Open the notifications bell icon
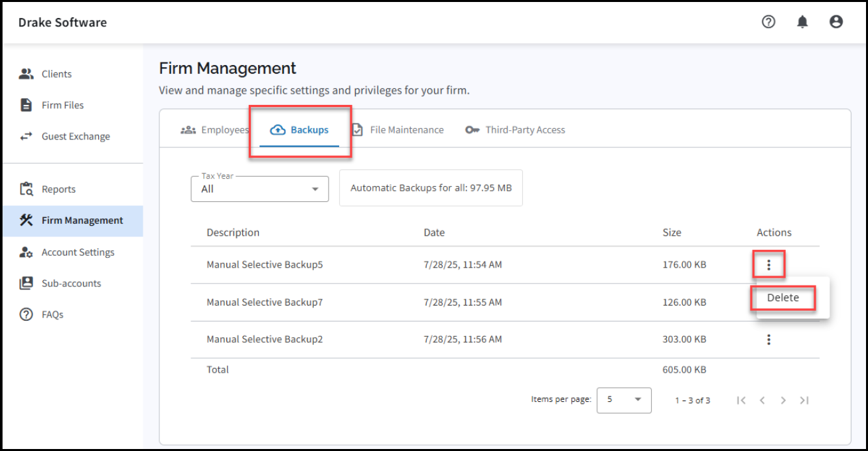Image resolution: width=868 pixels, height=451 pixels. point(802,22)
